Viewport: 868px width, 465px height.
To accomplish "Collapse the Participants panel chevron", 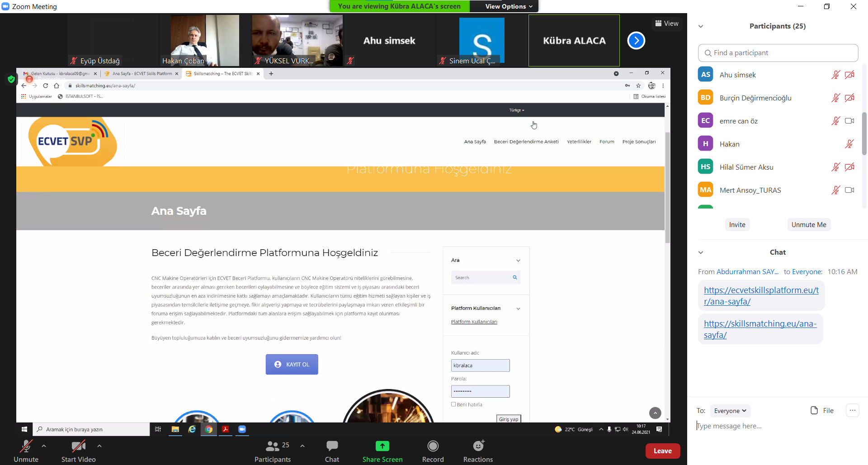I will click(701, 26).
